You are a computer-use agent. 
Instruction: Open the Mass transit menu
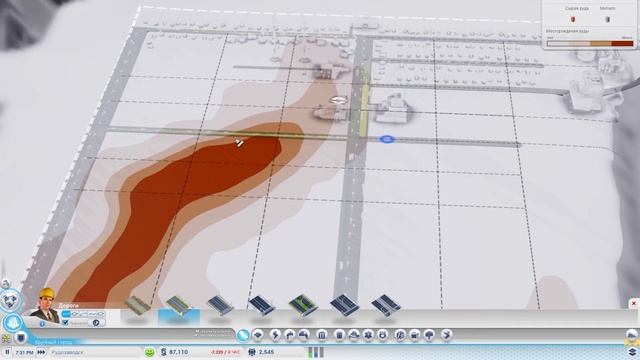[x=415, y=336]
